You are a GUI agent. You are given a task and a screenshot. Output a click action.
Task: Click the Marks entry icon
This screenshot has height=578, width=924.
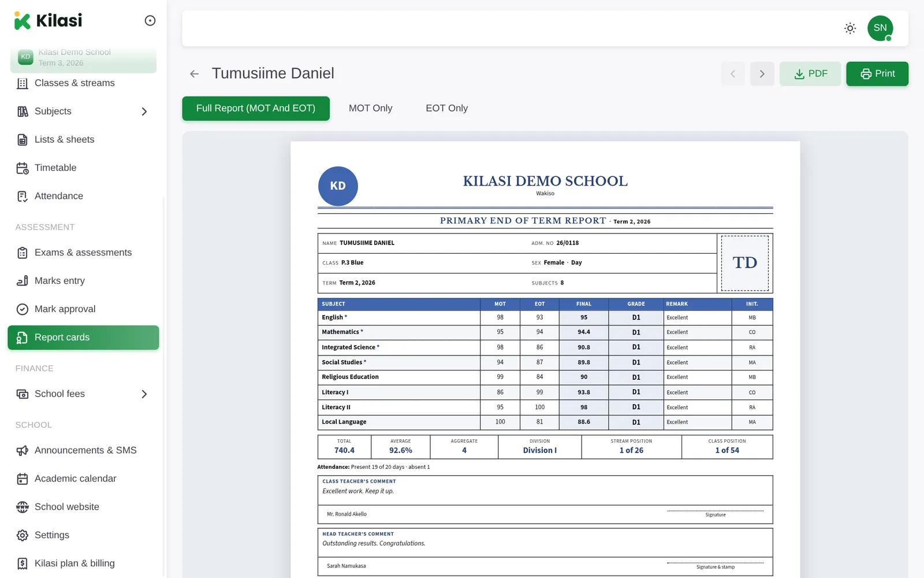pyautogui.click(x=23, y=281)
